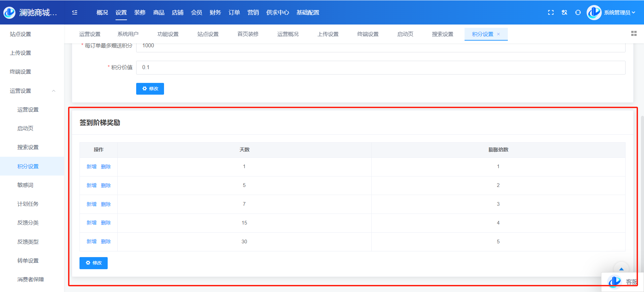Open the 商品 top menu
644x292 pixels.
coord(159,12)
